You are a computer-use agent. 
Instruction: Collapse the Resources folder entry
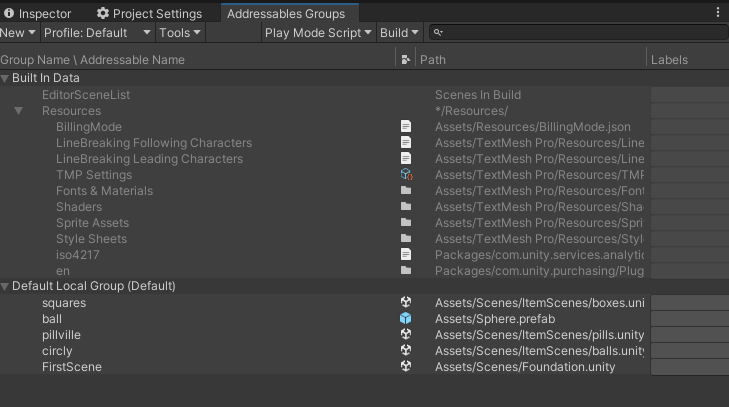pos(19,111)
